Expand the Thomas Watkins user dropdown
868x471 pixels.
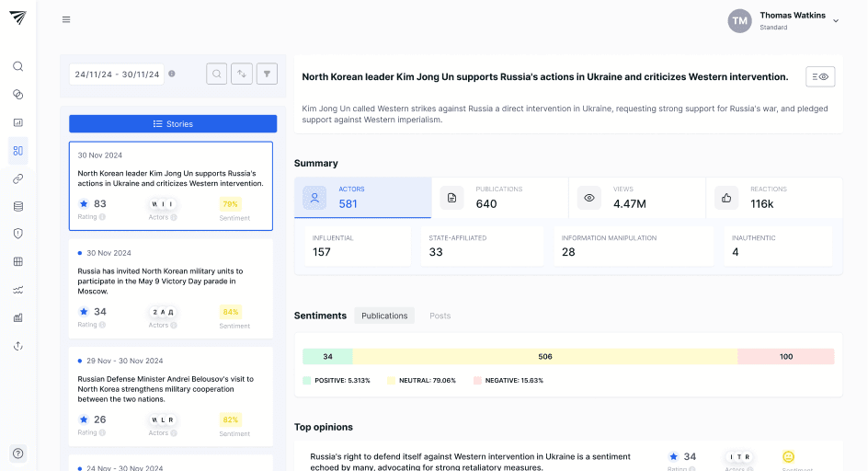click(835, 20)
